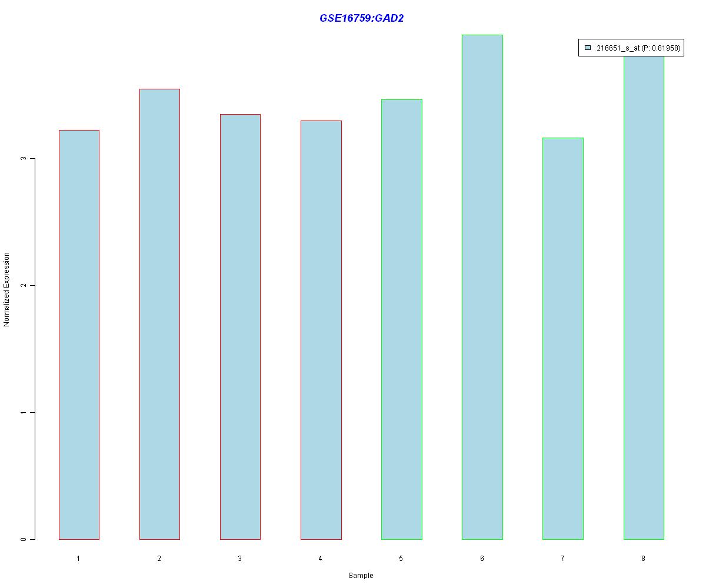The height and width of the screenshot is (588, 706).
Task: Click the chart title GSE16759:GAD2
Action: coord(361,18)
